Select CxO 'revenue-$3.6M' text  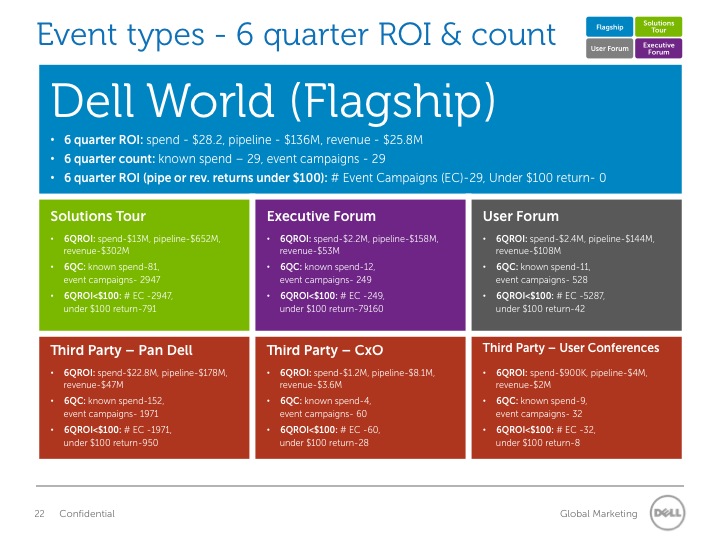point(311,385)
